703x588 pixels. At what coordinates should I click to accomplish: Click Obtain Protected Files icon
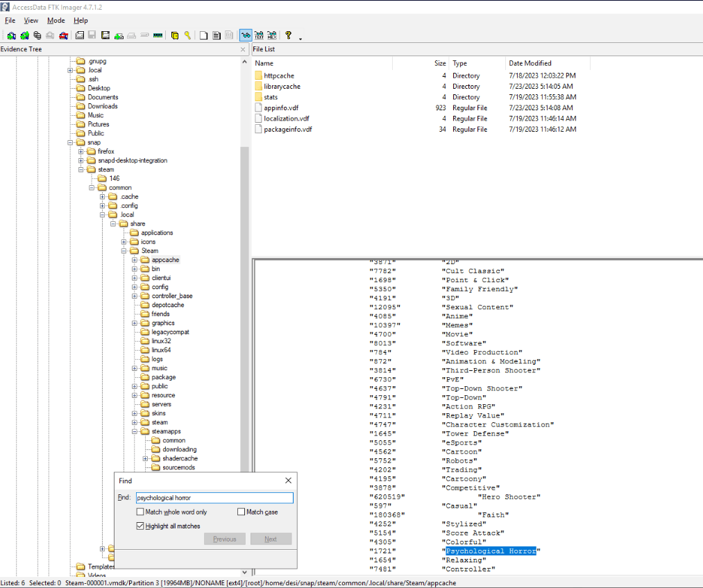pos(175,35)
